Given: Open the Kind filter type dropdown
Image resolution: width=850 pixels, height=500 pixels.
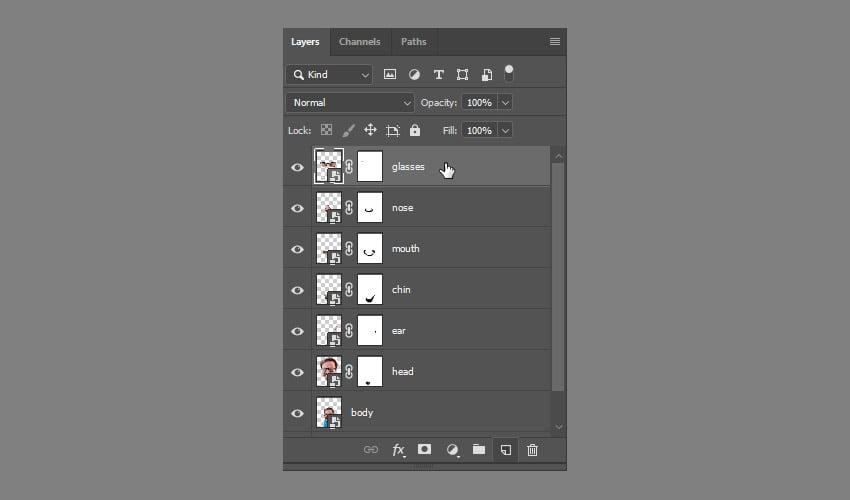Looking at the screenshot, I should pyautogui.click(x=330, y=75).
